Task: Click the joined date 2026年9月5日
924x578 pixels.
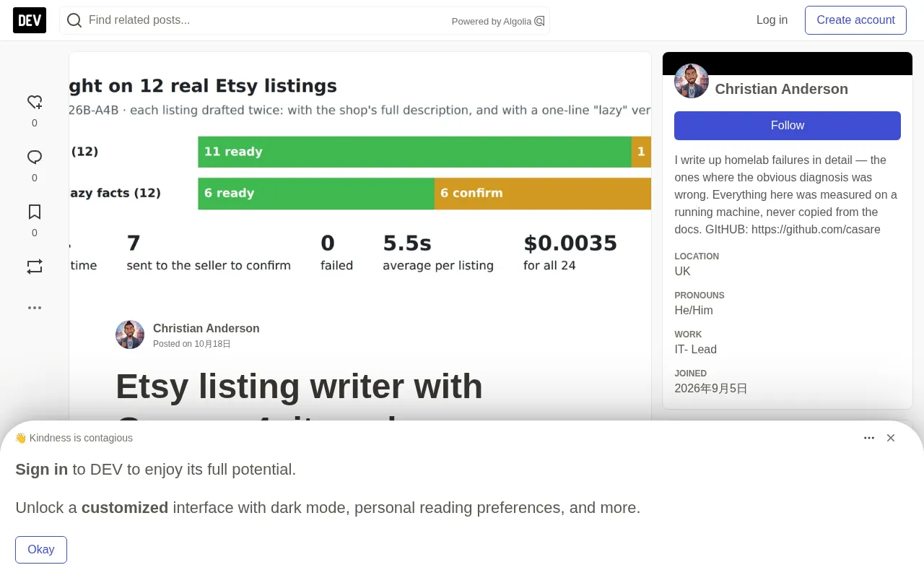Action: (711, 389)
